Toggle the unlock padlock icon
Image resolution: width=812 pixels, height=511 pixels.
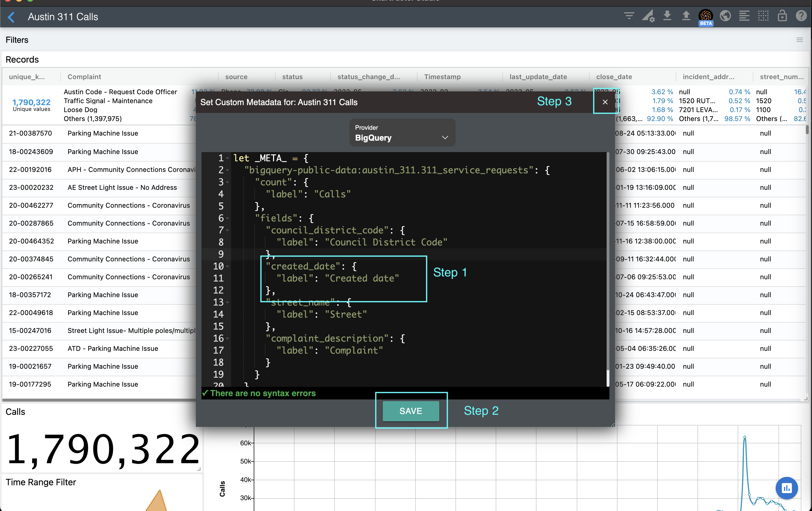click(x=782, y=16)
